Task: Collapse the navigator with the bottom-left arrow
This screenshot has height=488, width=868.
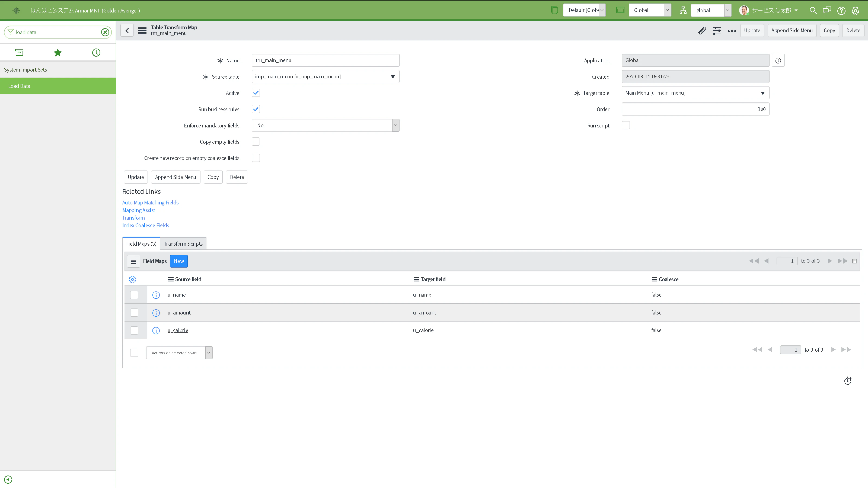Action: (x=8, y=479)
